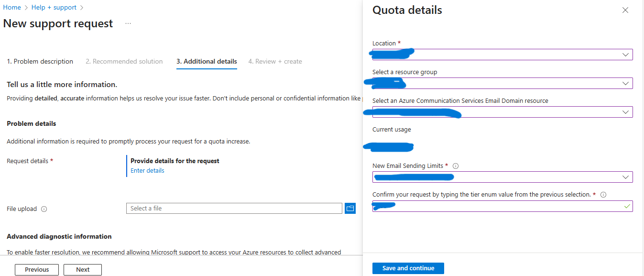
Task: Select the Additional details tab
Action: pyautogui.click(x=207, y=61)
